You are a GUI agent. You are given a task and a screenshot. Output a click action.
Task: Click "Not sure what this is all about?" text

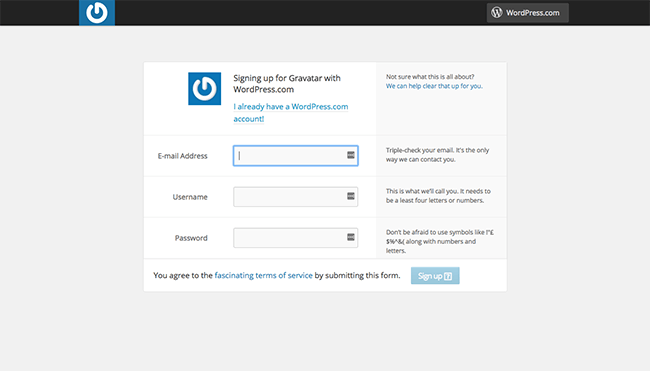coord(430,77)
